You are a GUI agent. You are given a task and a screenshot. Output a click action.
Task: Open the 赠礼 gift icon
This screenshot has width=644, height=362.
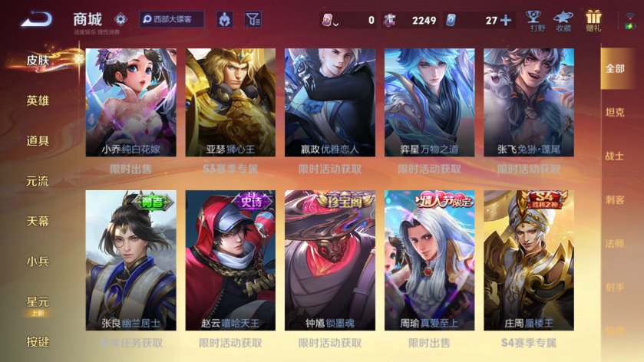[593, 21]
